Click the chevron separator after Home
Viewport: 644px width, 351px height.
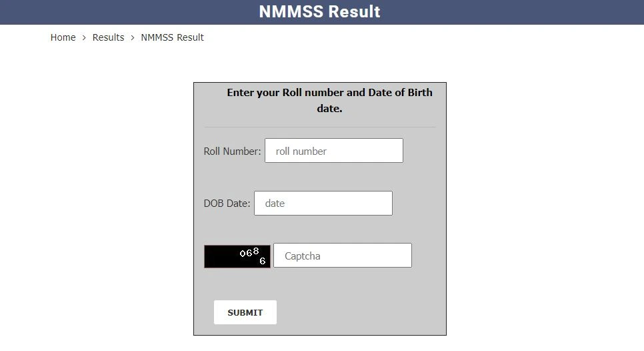pyautogui.click(x=84, y=37)
